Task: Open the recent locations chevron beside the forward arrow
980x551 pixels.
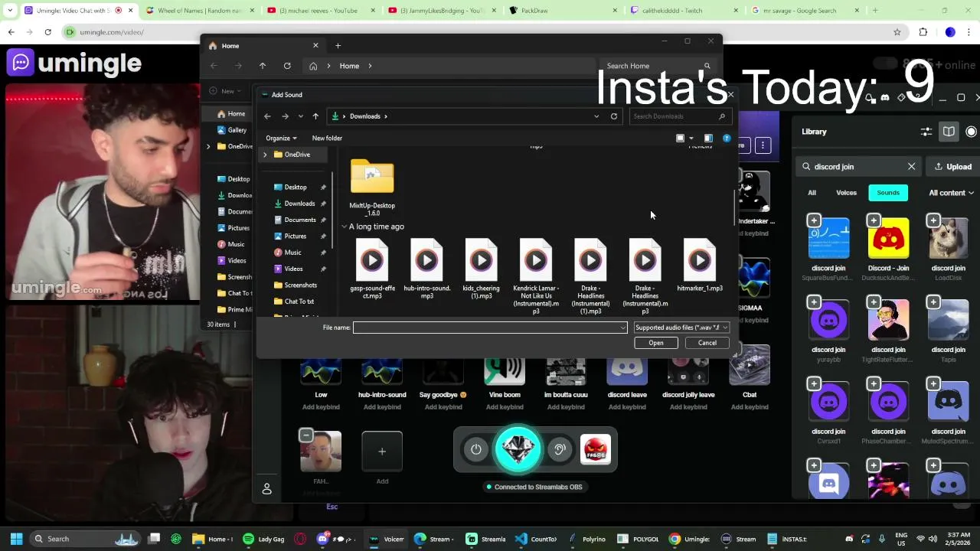Action: coord(300,116)
